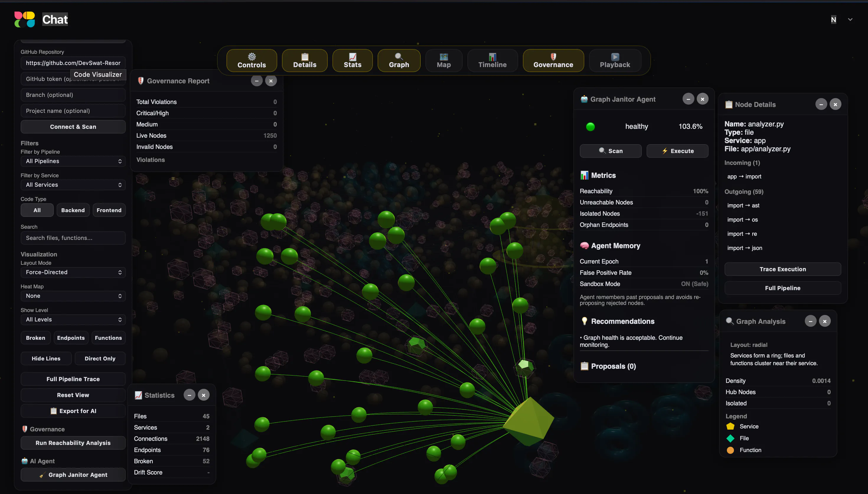The height and width of the screenshot is (494, 868).
Task: Click the orange Function legend swatch
Action: 730,450
